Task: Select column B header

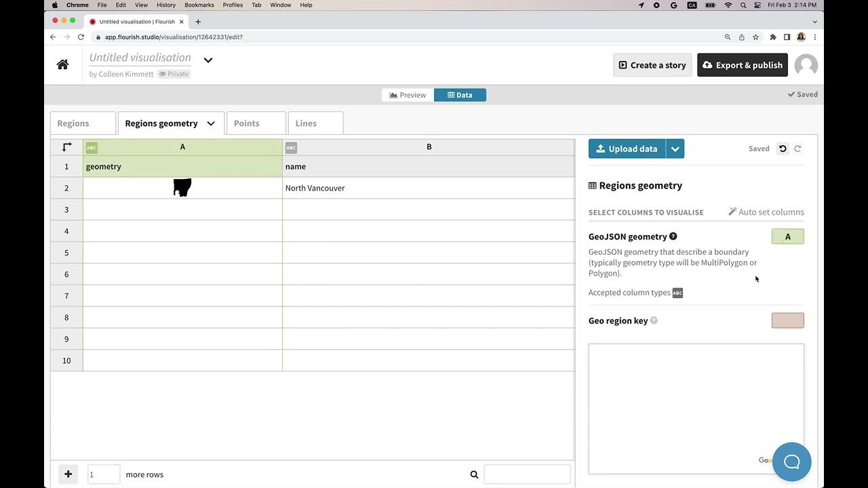Action: click(x=429, y=147)
